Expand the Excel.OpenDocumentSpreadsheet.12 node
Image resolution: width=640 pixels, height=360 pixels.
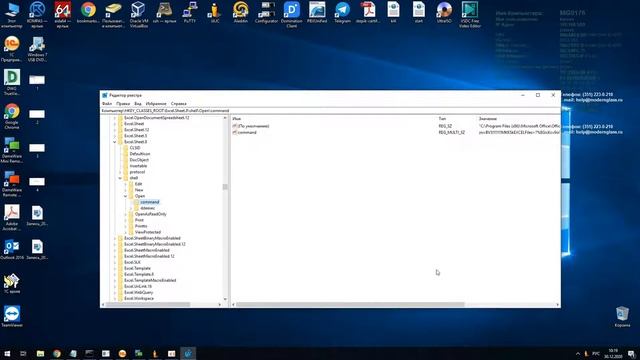[115, 118]
